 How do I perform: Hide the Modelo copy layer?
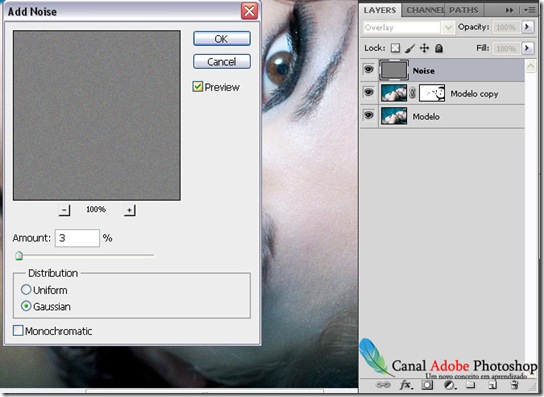(369, 92)
